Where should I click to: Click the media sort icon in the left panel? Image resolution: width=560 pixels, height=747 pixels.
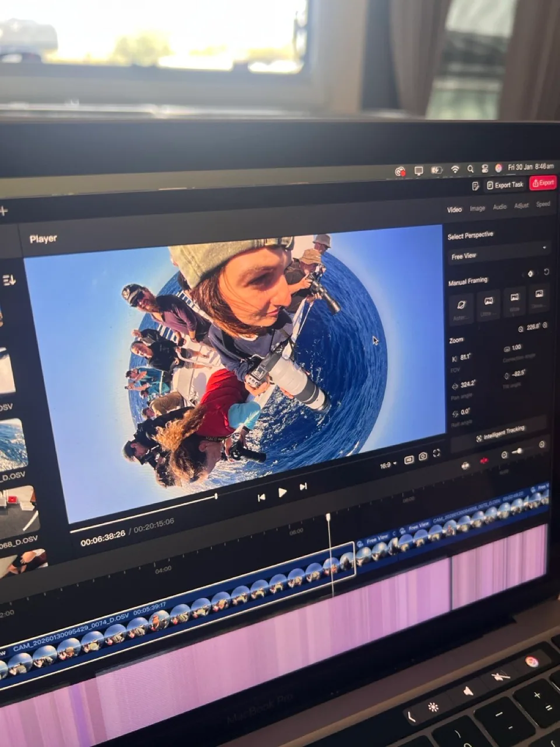pyautogui.click(x=9, y=281)
